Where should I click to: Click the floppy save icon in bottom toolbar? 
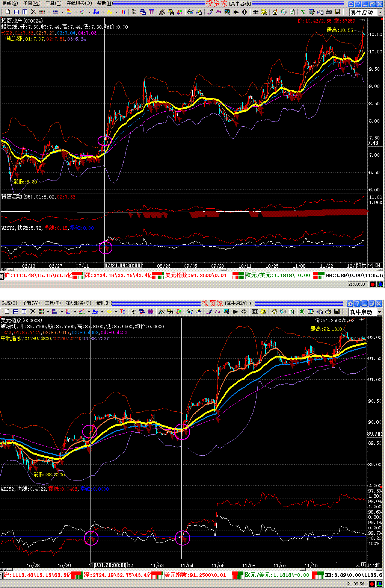[x=337, y=312]
